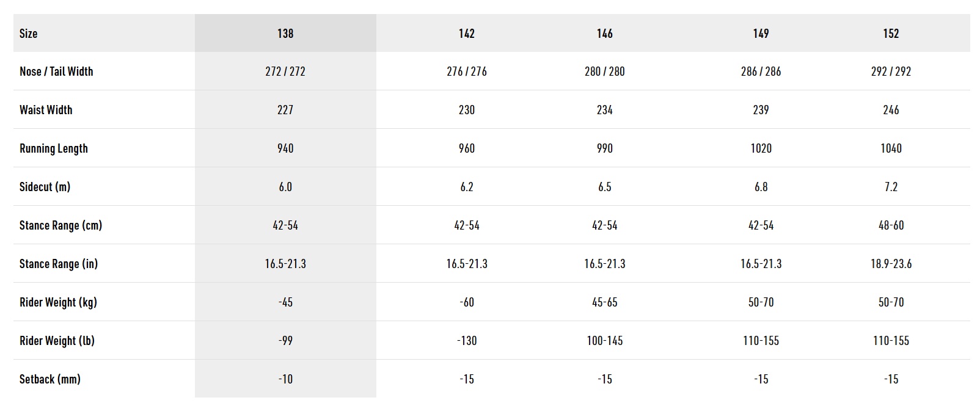Choose the 149 size column header

tap(761, 34)
